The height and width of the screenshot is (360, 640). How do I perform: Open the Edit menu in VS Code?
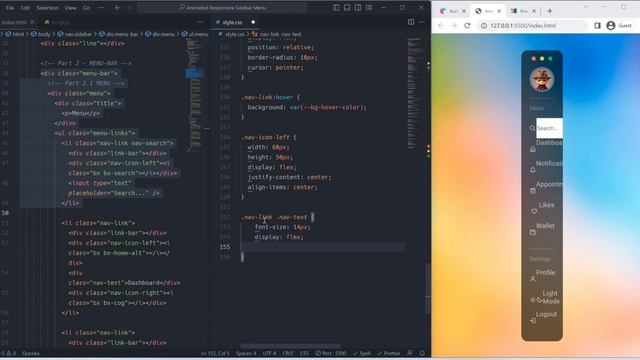coord(25,8)
